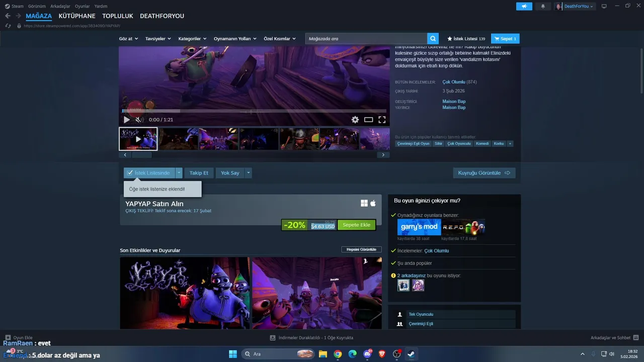Viewport: 644px width, 362px height.
Task: Switch trailer to theater mode
Action: click(x=368, y=120)
